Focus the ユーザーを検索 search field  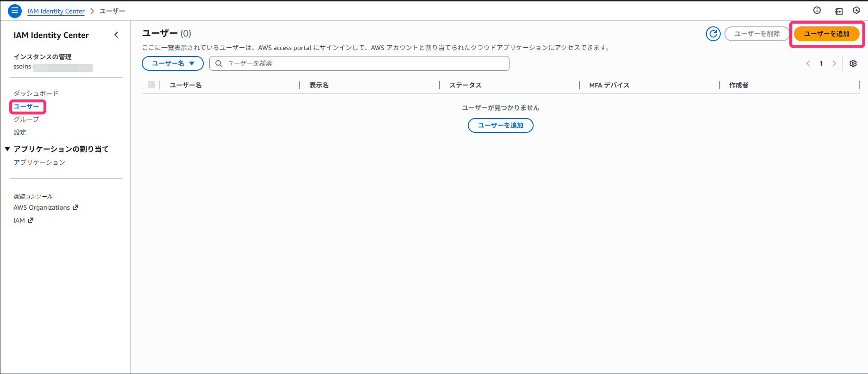tap(359, 63)
